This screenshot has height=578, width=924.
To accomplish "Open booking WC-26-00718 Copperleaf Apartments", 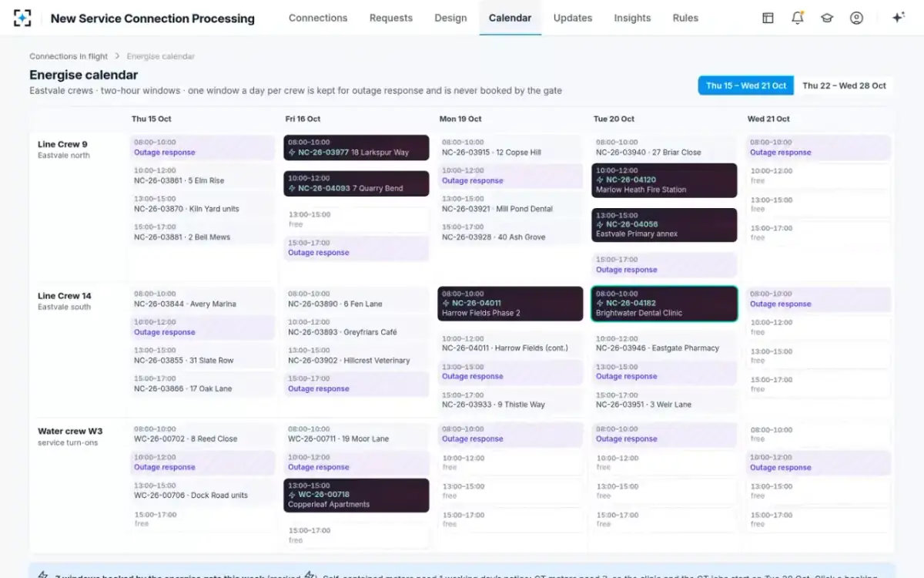I will pos(357,496).
